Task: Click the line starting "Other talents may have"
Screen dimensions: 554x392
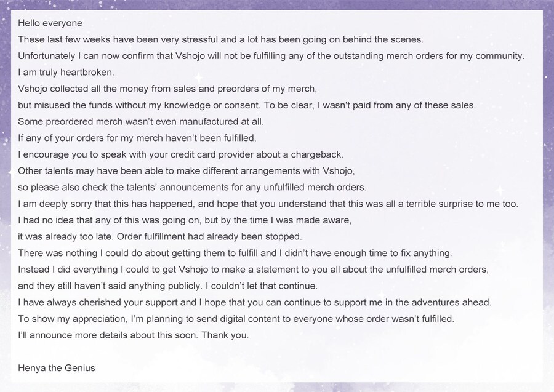Action: coord(187,170)
